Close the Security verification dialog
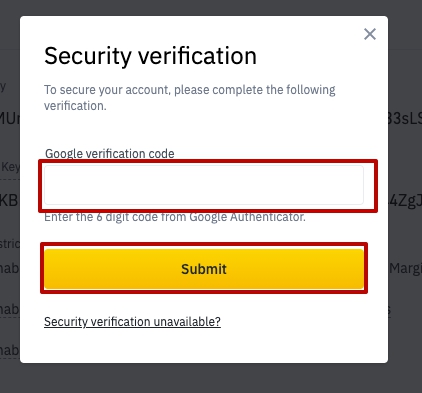This screenshot has height=393, width=422. point(370,34)
